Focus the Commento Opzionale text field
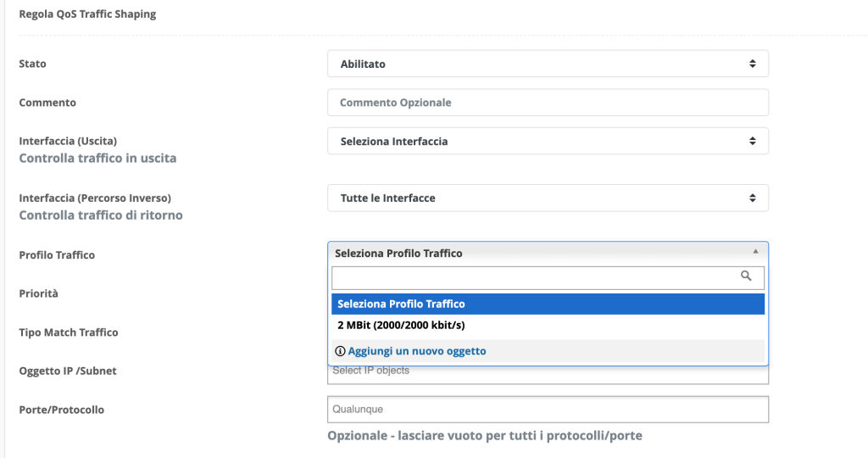This screenshot has height=458, width=868. click(x=548, y=103)
